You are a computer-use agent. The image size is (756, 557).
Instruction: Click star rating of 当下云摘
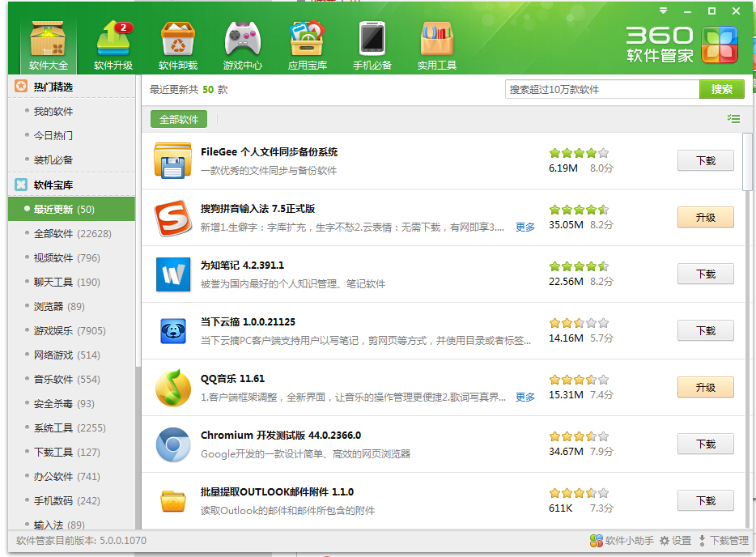tap(579, 323)
